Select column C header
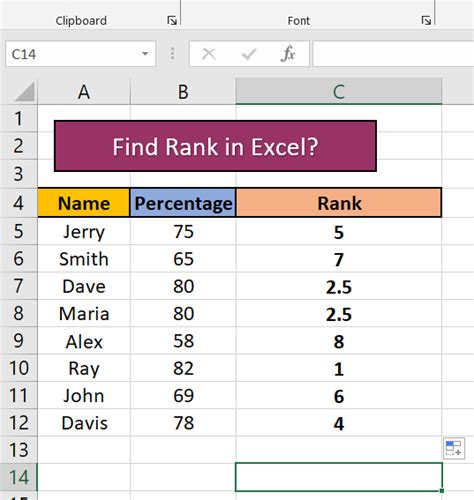The width and height of the screenshot is (474, 500). 339,92
